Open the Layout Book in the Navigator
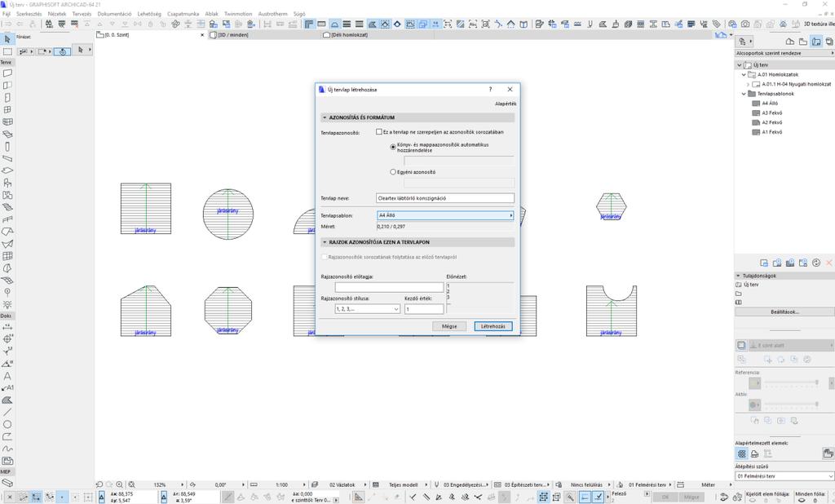 pyautogui.click(x=815, y=41)
